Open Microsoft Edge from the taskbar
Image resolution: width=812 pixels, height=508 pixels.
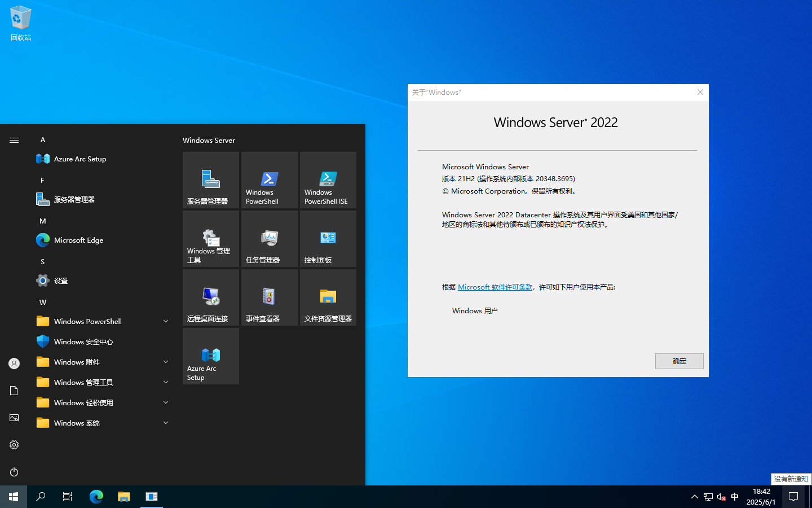coord(96,497)
